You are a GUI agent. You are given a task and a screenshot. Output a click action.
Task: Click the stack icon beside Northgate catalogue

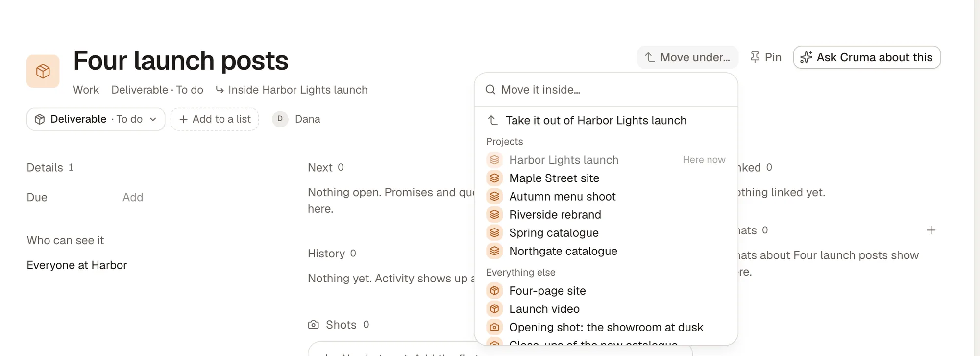[494, 251]
